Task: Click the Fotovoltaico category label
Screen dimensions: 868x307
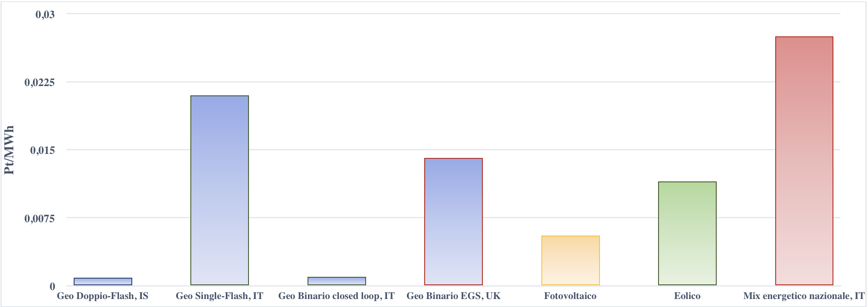Action: 570,296
